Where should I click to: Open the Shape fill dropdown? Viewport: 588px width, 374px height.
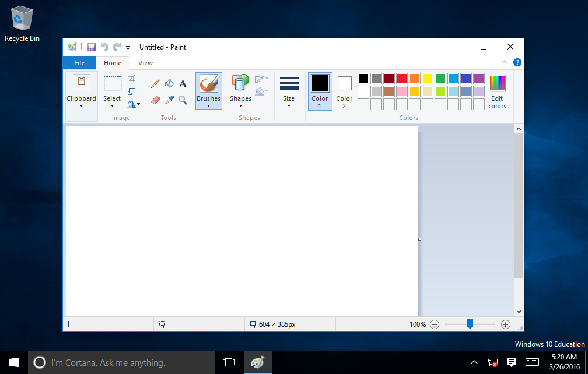[x=261, y=91]
